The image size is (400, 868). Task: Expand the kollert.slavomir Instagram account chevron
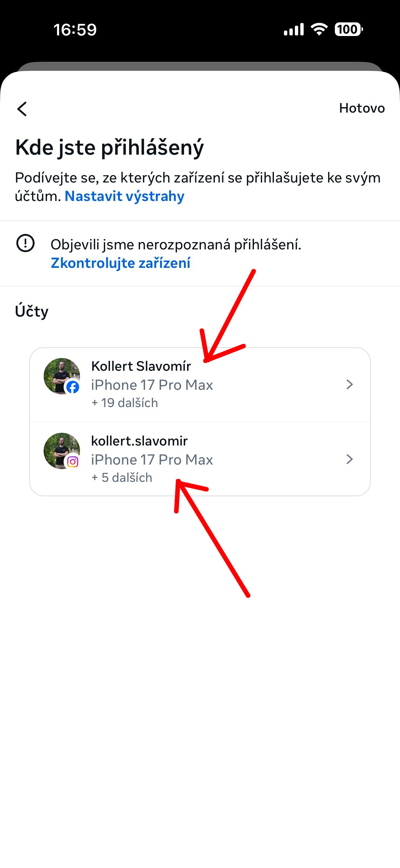point(349,459)
